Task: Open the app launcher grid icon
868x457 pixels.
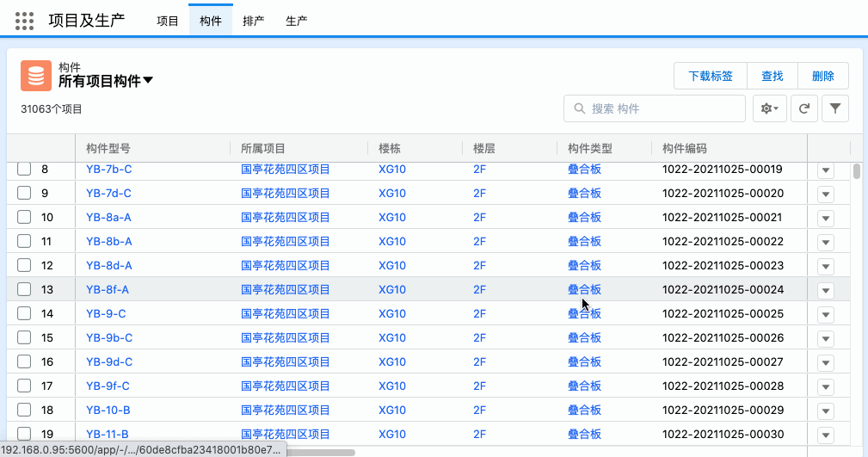Action: 24,21
